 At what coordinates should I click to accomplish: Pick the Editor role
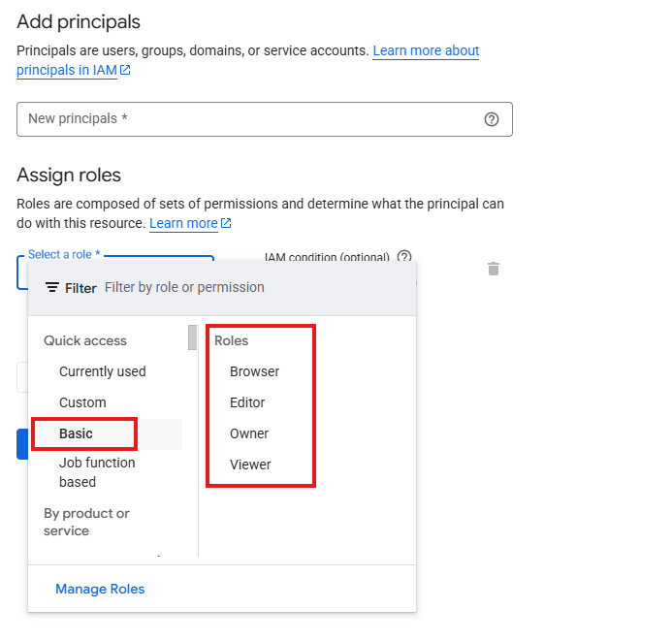pos(247,402)
